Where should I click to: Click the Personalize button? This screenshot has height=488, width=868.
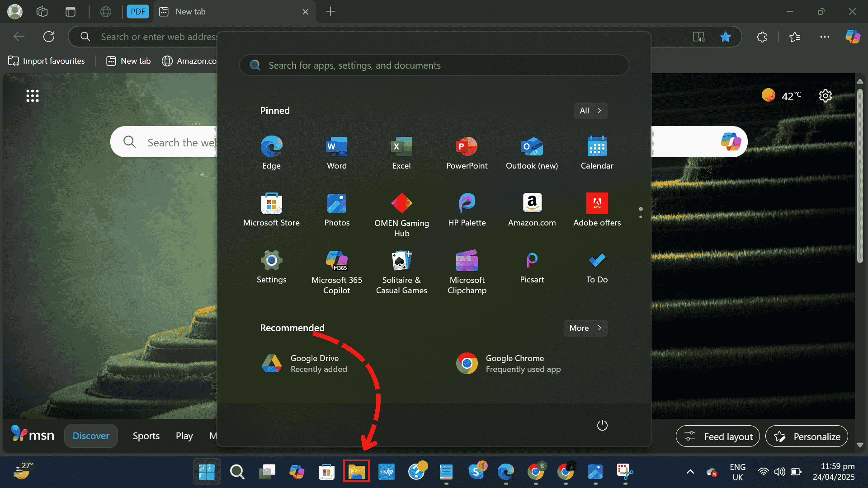tap(807, 436)
